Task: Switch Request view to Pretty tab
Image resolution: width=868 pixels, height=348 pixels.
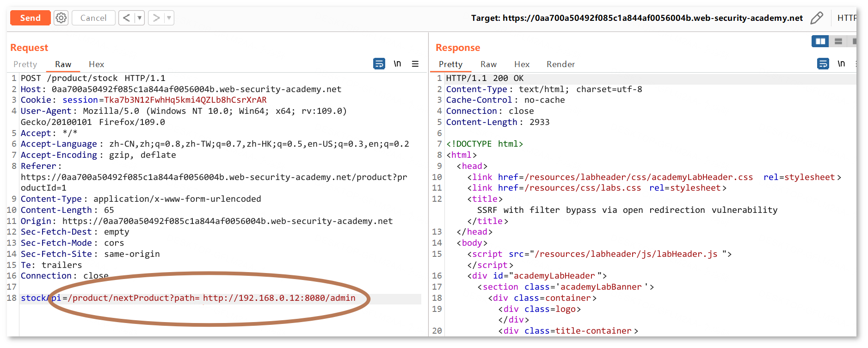Action: tap(25, 64)
